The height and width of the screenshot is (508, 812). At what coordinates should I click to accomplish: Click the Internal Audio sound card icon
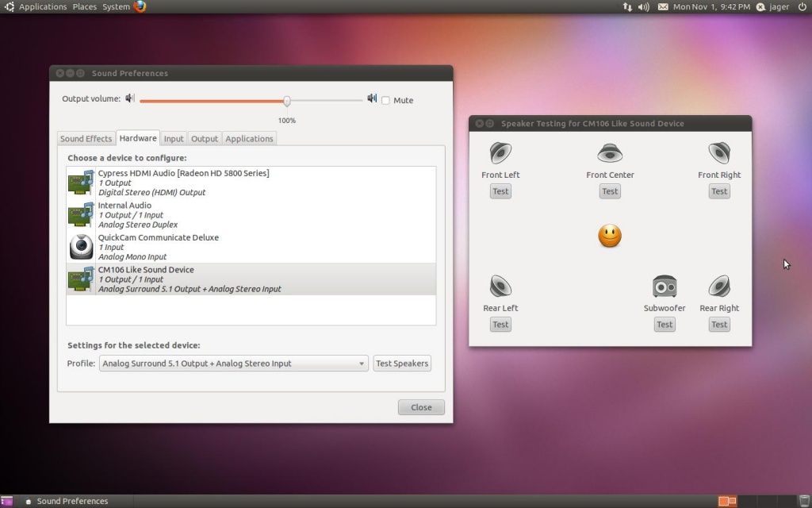coord(80,214)
